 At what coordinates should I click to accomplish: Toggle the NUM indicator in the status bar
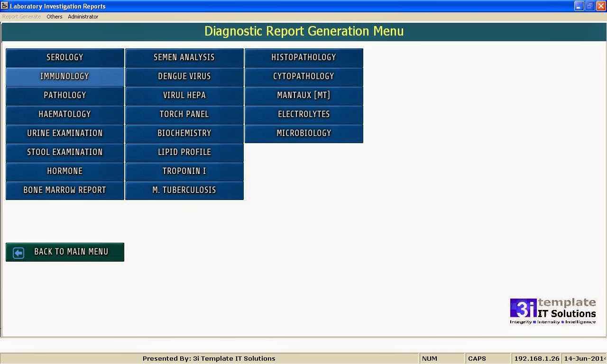tap(441, 358)
